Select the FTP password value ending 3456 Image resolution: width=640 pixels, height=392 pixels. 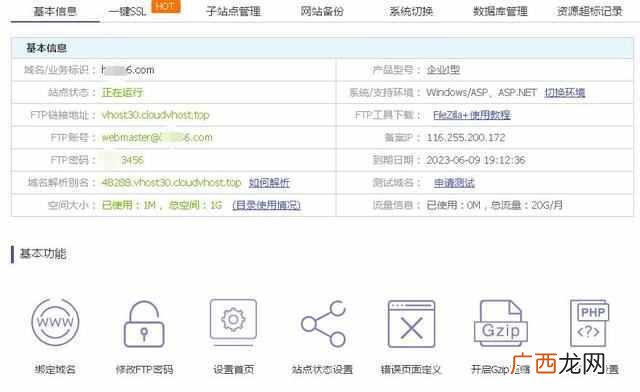coord(123,160)
